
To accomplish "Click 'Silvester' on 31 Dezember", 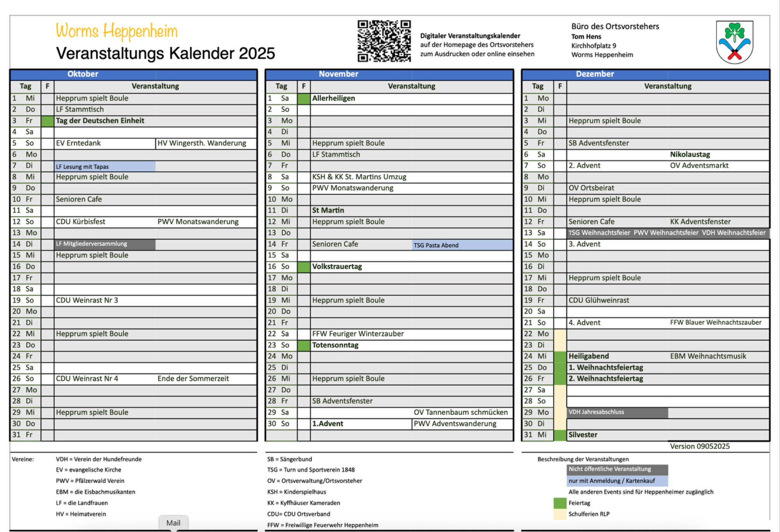I will click(x=583, y=435).
